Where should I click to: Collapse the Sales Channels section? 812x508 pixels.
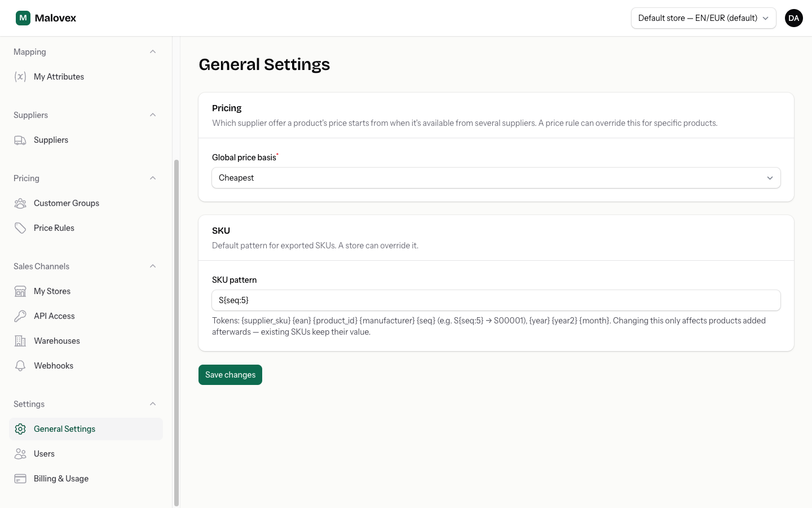pyautogui.click(x=153, y=266)
